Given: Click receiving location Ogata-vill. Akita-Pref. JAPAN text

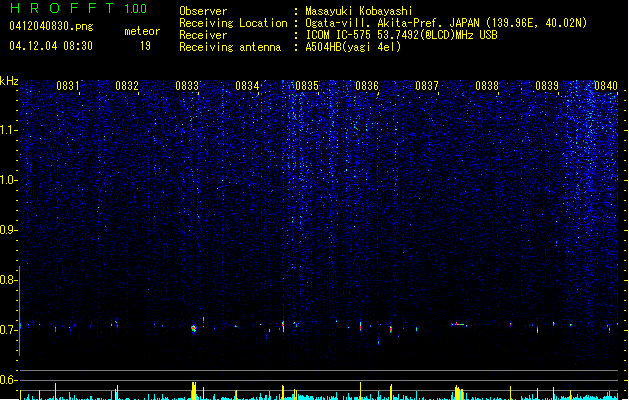Looking at the screenshot, I should pyautogui.click(x=446, y=23).
